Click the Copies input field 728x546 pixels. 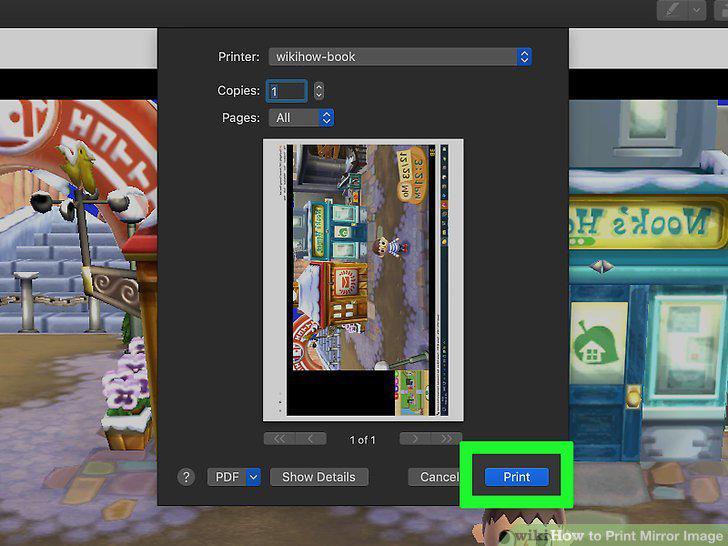286,91
